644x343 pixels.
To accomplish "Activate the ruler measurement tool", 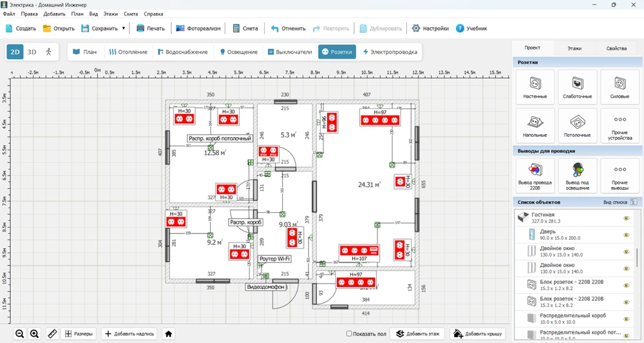I will point(51,333).
